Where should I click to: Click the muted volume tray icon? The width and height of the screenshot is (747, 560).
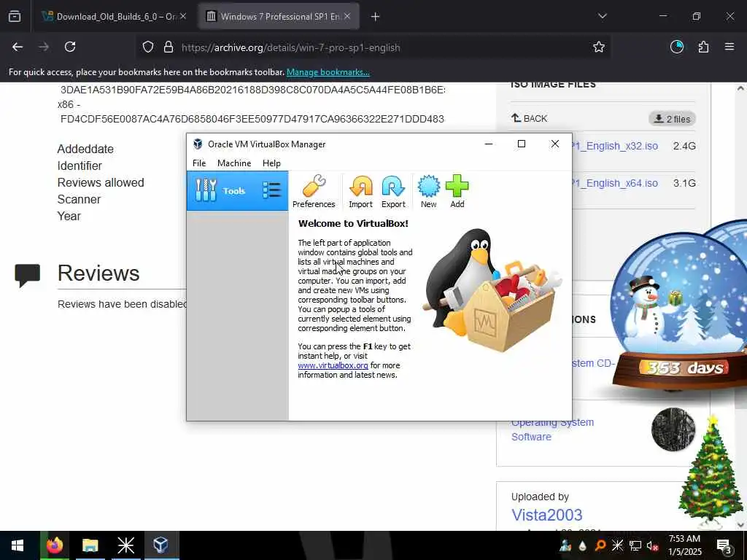coord(652,545)
